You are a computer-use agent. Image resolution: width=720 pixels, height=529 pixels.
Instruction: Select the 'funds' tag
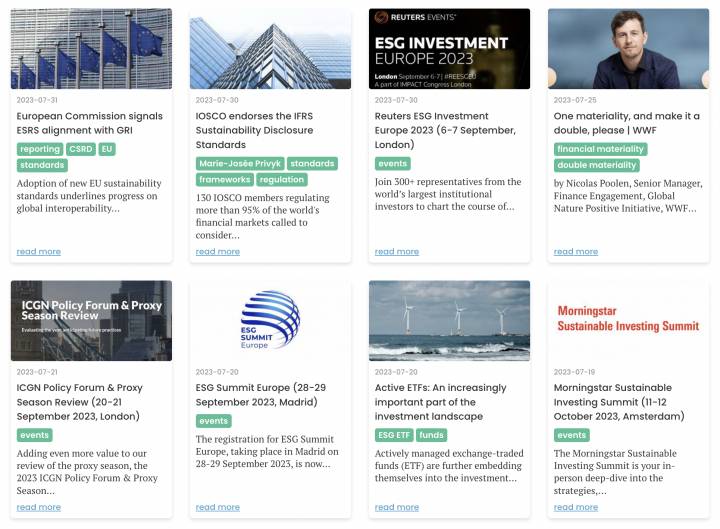[431, 435]
